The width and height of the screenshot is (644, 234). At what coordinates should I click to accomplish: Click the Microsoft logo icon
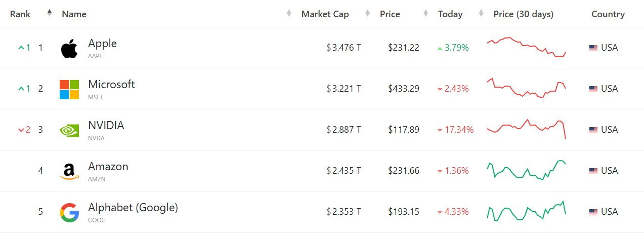tap(69, 90)
